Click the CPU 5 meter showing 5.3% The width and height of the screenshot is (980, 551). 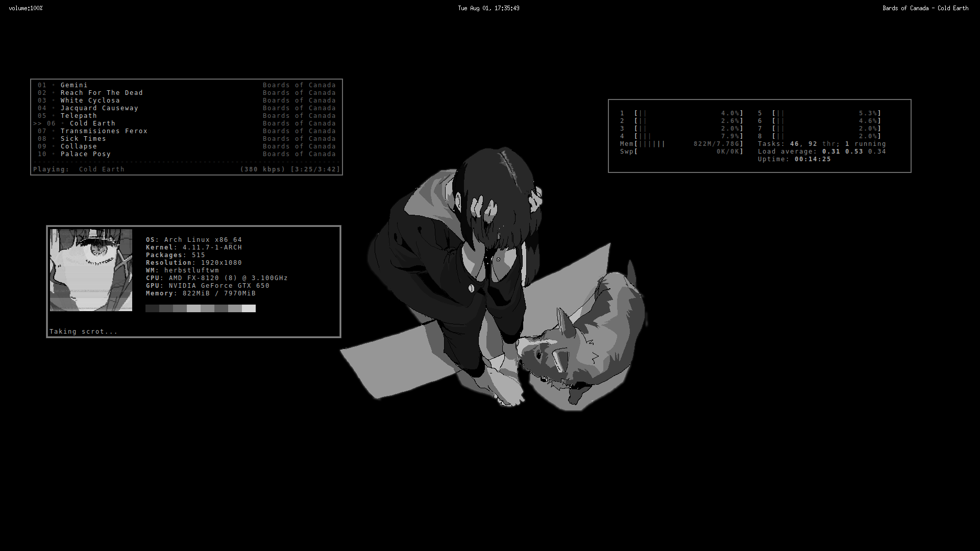pos(820,113)
